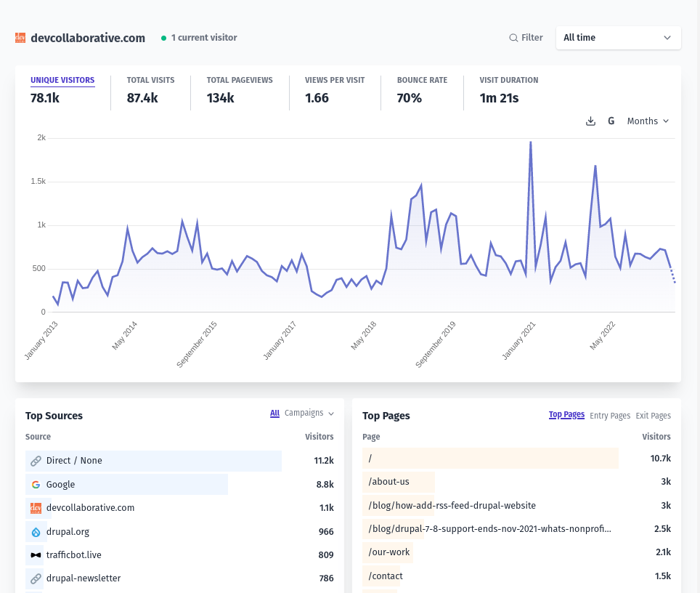700x593 pixels.
Task: Click the /blog/how-add-rss-feed-drupal-website link
Action: click(x=452, y=505)
